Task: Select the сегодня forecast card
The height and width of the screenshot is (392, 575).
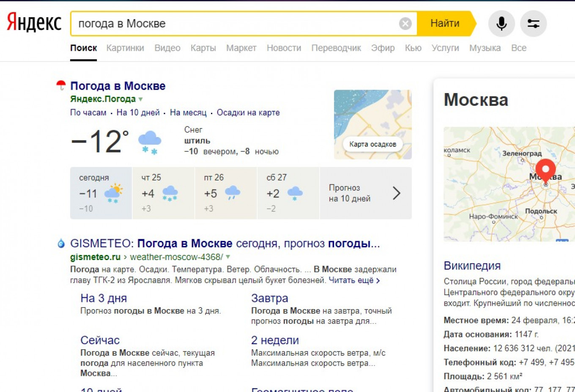Action: coord(101,193)
